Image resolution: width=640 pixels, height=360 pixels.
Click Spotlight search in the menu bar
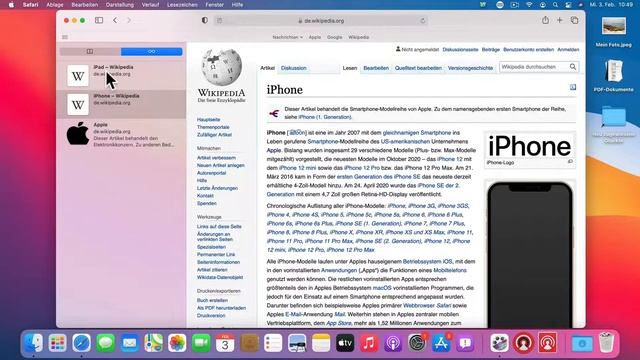coord(556,5)
